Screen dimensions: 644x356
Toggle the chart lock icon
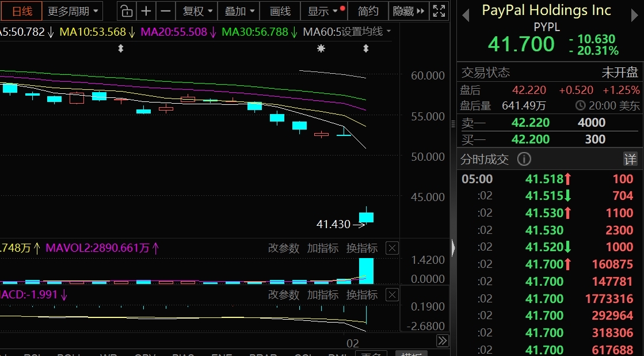point(127,11)
